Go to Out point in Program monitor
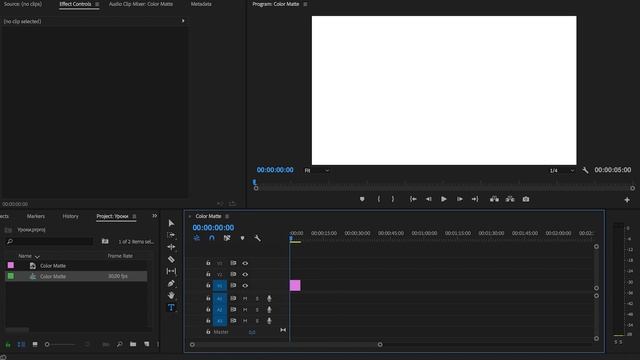The width and height of the screenshot is (640, 360). pos(475,199)
